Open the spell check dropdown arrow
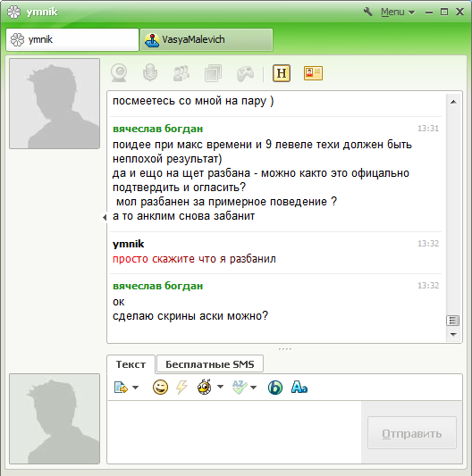Viewport: 472px width, 476px height. point(254,388)
